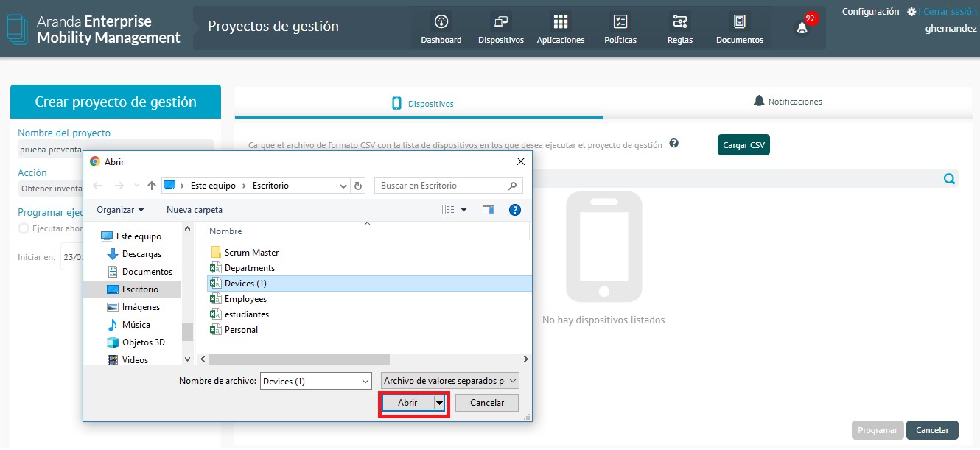Image resolution: width=980 pixels, height=450 pixels.
Task: Select the Scrum Master folder
Action: 244,253
